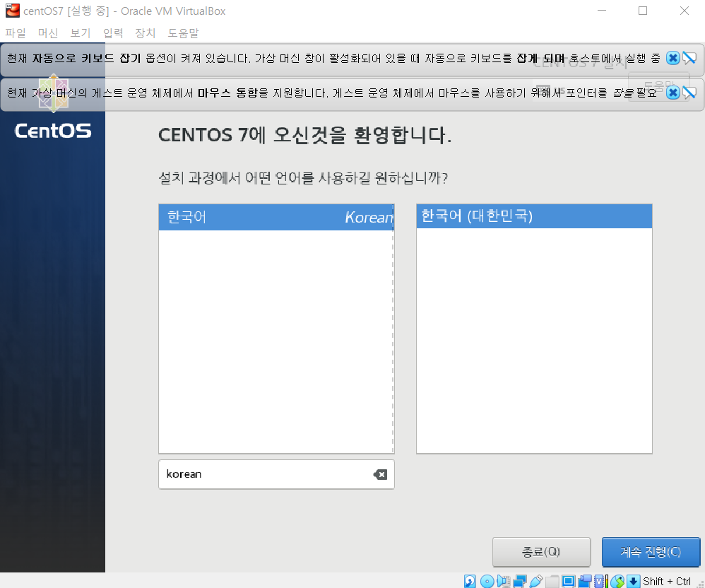Suppress future keyboard capture notification messages
The image size is (705, 588).
click(x=689, y=58)
